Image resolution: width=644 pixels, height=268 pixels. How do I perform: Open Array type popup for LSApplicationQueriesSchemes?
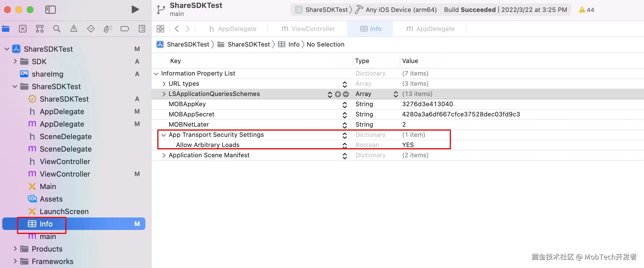click(x=396, y=94)
